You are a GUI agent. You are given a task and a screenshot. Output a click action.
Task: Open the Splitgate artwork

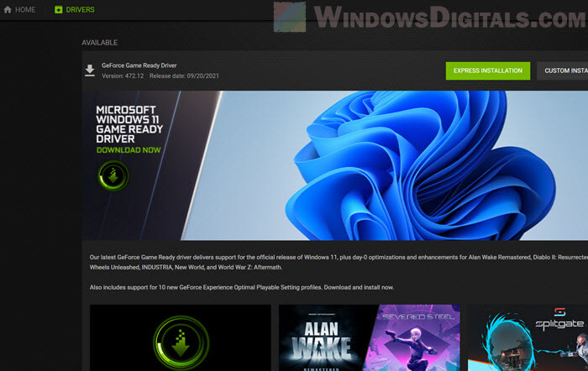(528, 337)
